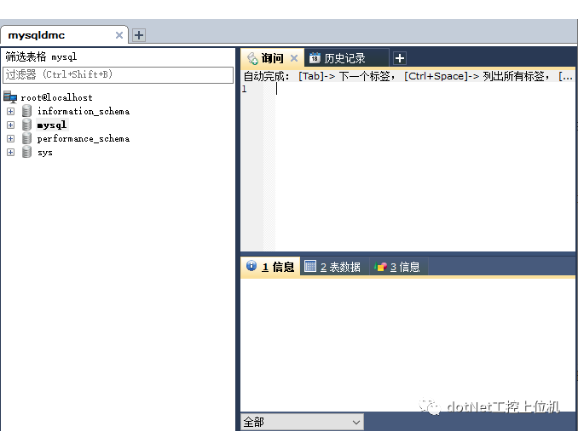Select the mysql tree item
Viewport: 579px width, 431px height.
coord(52,125)
